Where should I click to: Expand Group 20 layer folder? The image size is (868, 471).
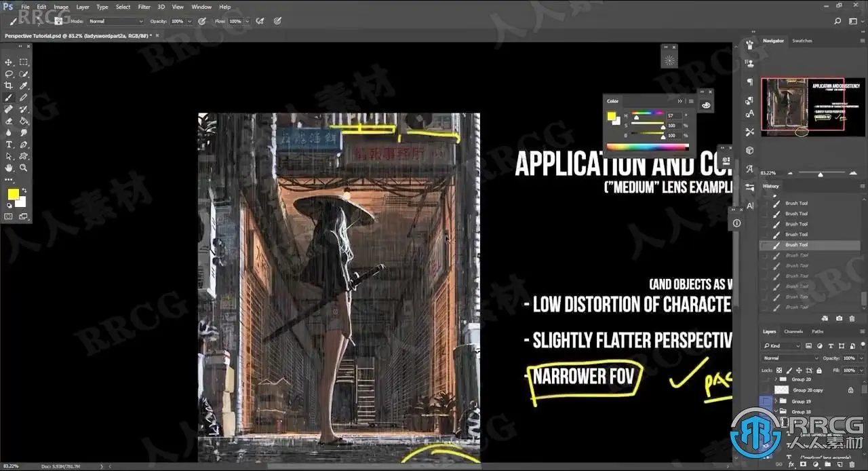click(x=776, y=379)
